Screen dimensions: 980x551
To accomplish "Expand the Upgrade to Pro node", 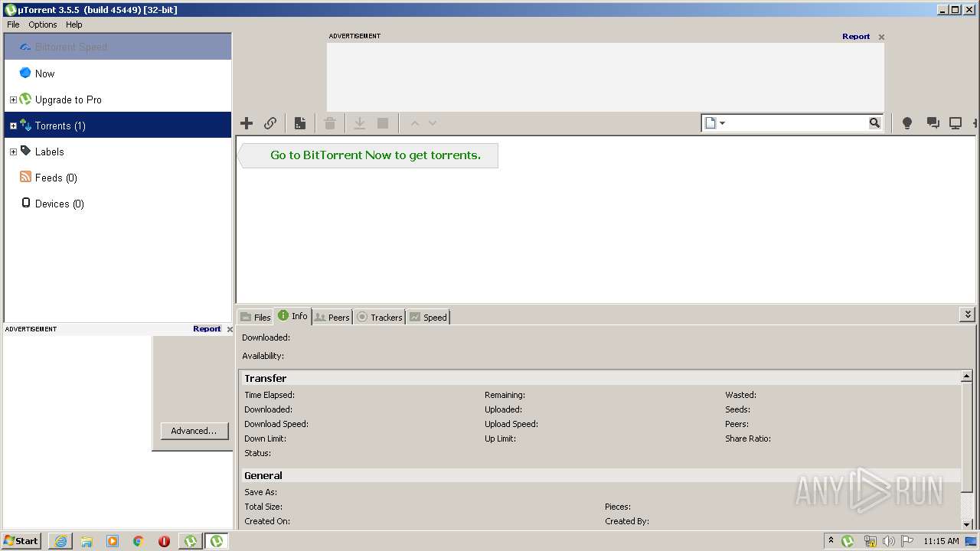I will point(13,99).
